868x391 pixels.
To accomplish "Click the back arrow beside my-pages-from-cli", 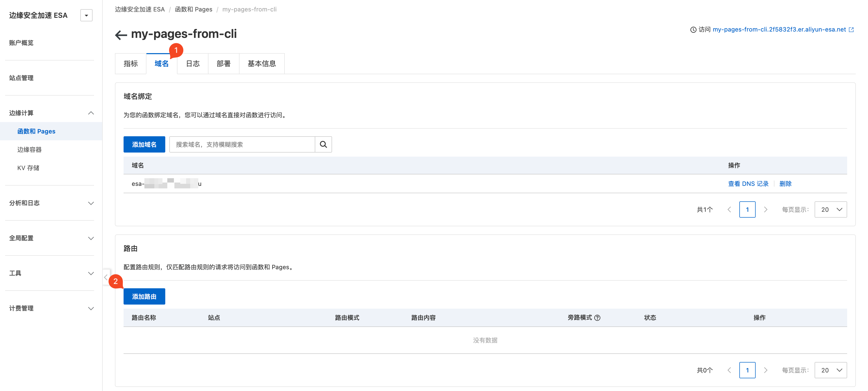I will click(121, 35).
